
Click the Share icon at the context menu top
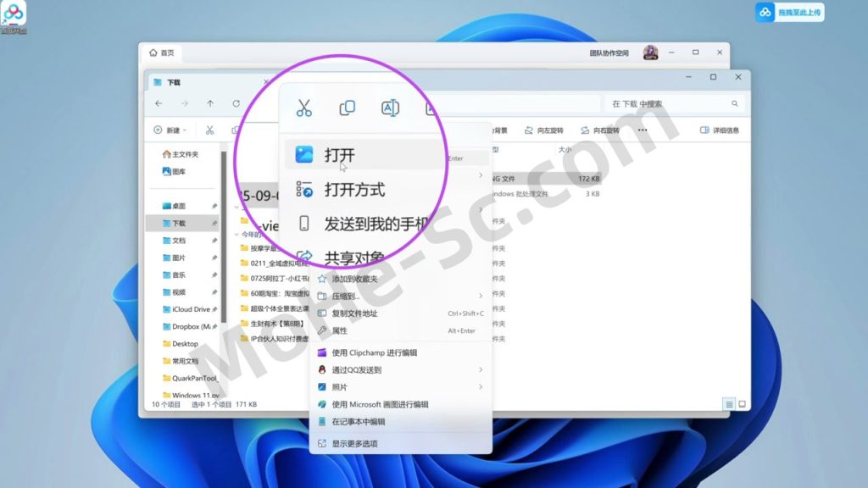(432, 108)
